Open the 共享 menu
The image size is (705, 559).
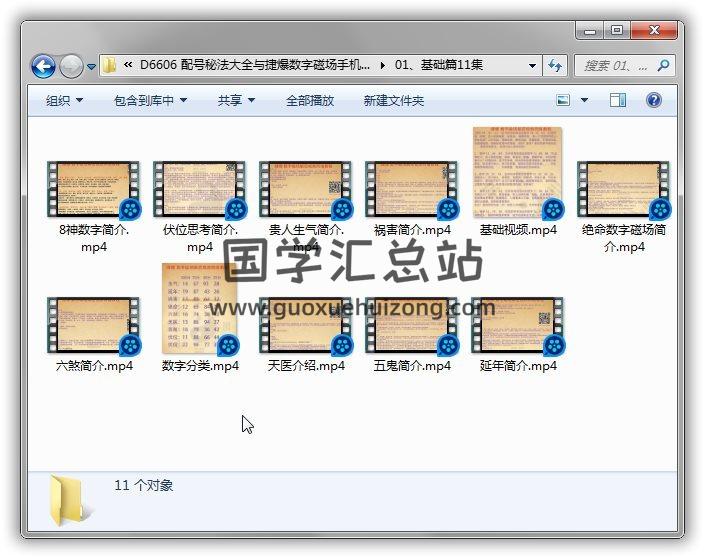(236, 100)
